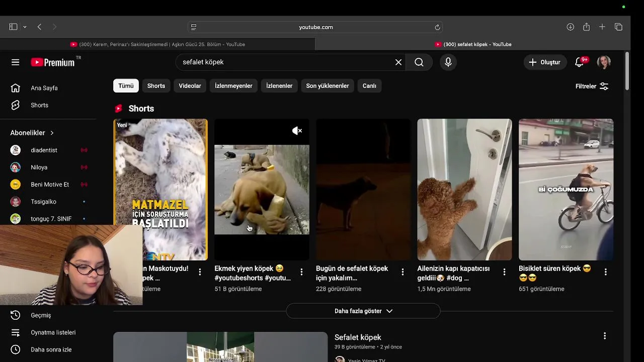This screenshot has height=362, width=644.
Task: Select the Canlı filter chip
Action: tap(369, 85)
